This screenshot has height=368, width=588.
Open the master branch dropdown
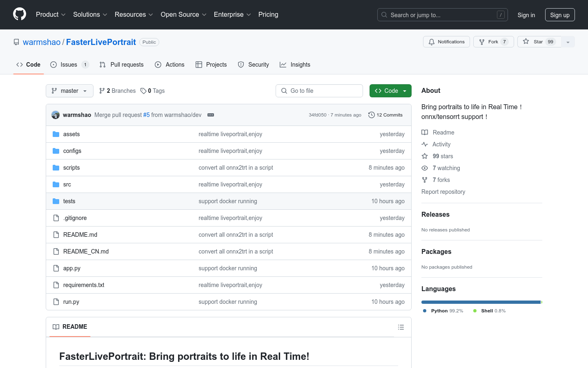[69, 91]
